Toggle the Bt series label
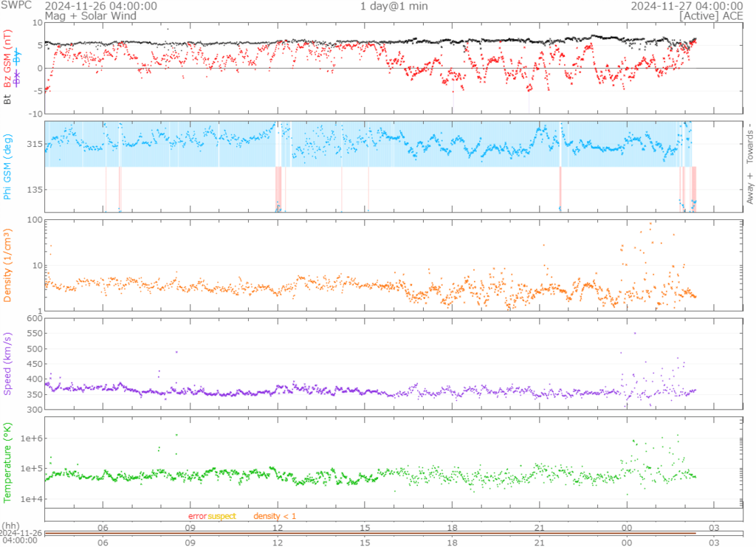Image resolution: width=756 pixels, height=547 pixels. pos(8,98)
